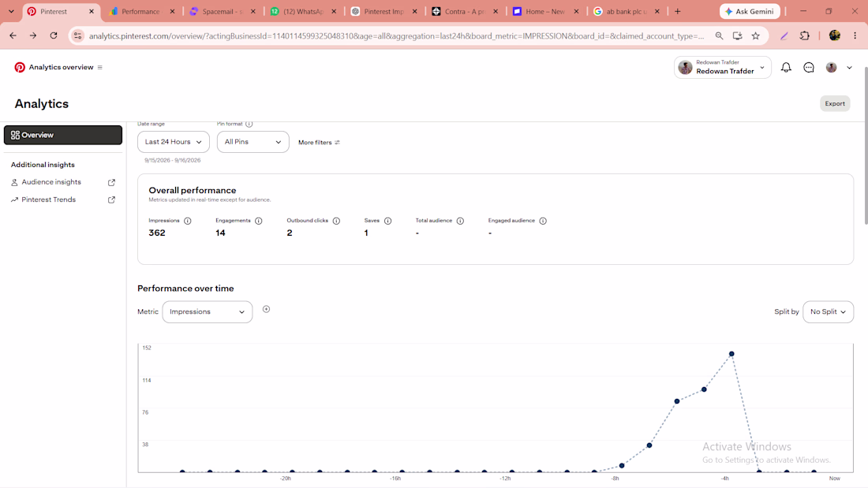Click the peak data point on chart
868x488 pixels.
pyautogui.click(x=731, y=353)
